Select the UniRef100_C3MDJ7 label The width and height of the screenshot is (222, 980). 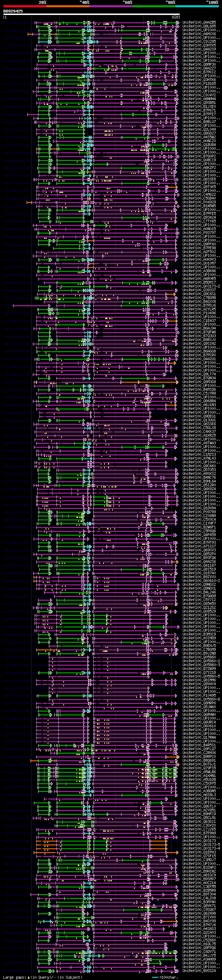pyautogui.click(x=199, y=860)
